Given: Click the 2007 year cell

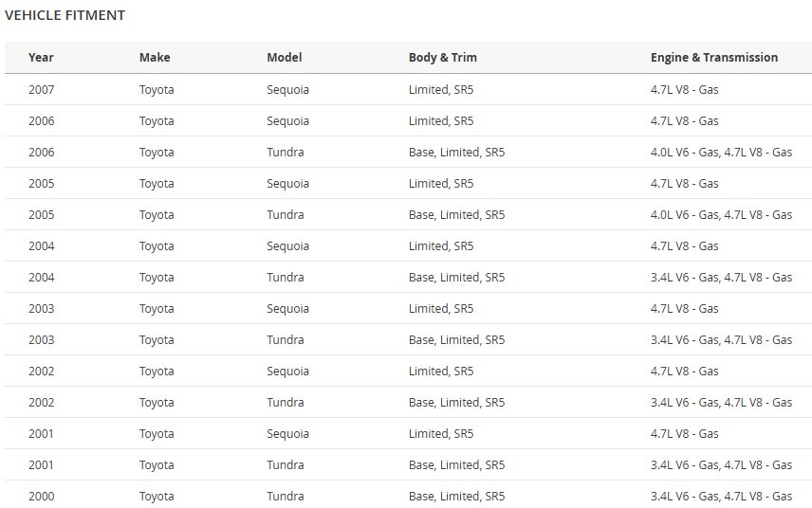Looking at the screenshot, I should (x=42, y=89).
